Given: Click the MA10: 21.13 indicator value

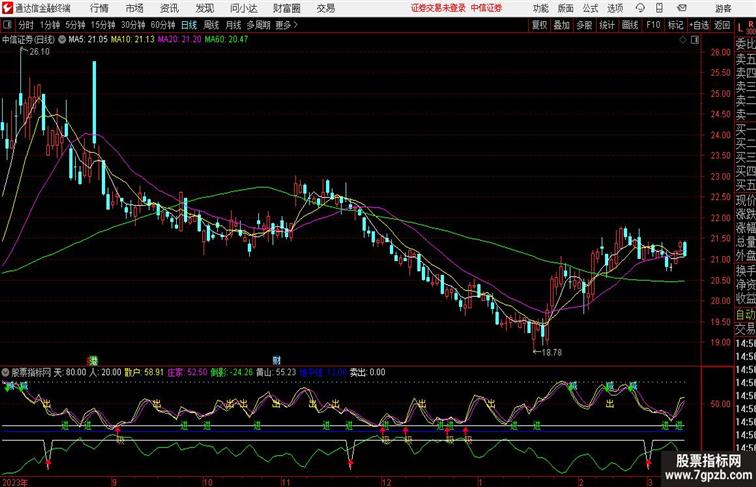Looking at the screenshot, I should pyautogui.click(x=133, y=40).
